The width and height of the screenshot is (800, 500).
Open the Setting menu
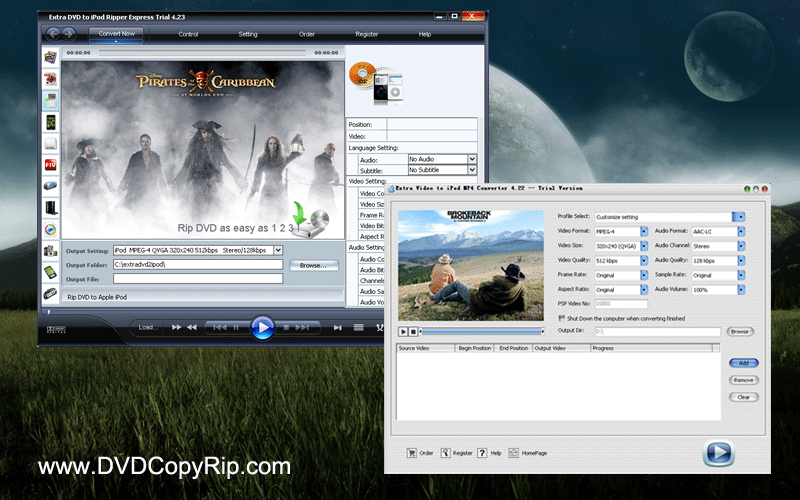(248, 34)
